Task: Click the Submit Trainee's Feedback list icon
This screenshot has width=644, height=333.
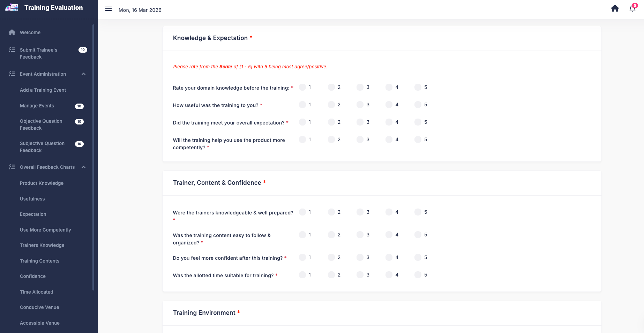Action: [12, 50]
